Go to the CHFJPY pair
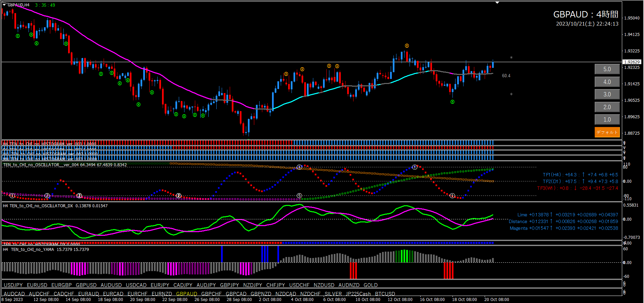644x303 pixels. click(276, 285)
